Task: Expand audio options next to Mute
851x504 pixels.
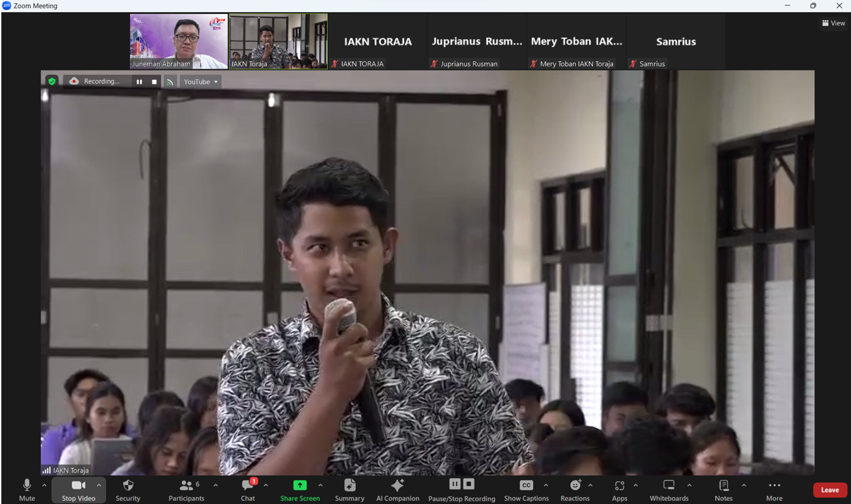Action: [45, 485]
